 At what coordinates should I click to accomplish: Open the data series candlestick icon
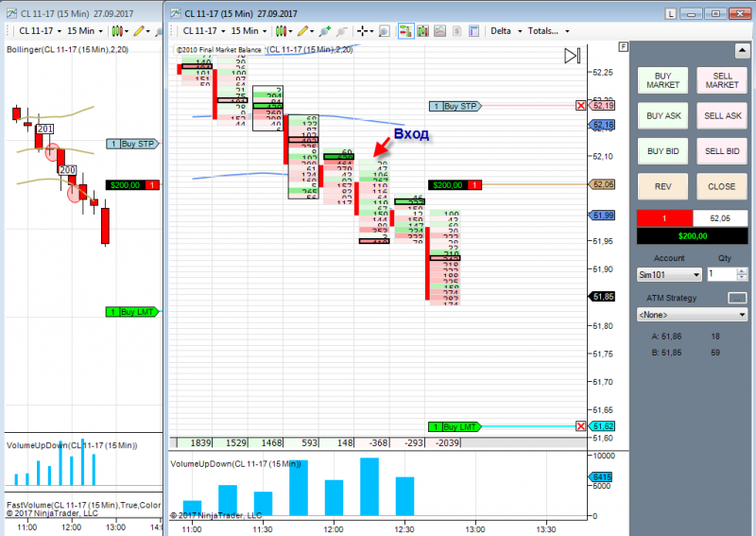pyautogui.click(x=423, y=31)
